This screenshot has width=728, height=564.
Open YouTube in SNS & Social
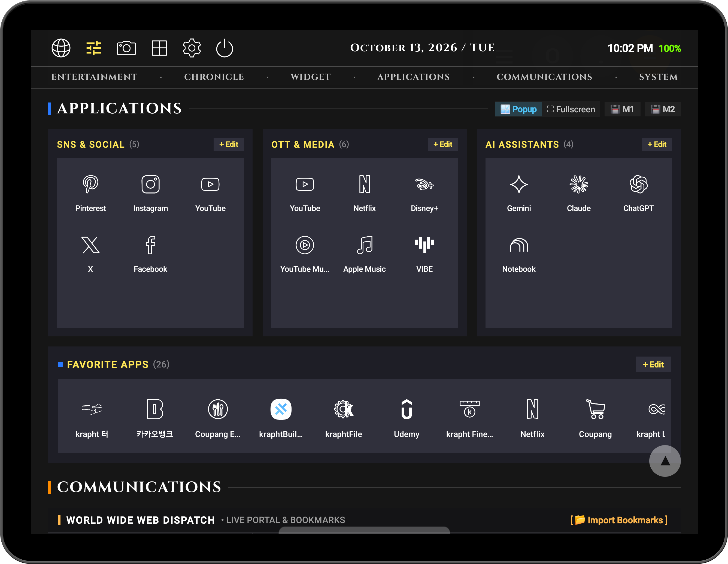coord(210,194)
